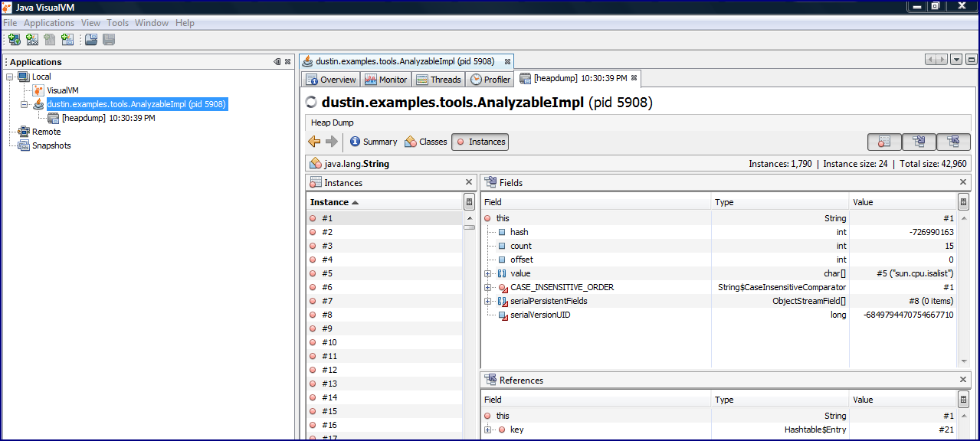This screenshot has height=441, width=980.
Task: Go back with the left arrow icon
Action: tap(314, 142)
